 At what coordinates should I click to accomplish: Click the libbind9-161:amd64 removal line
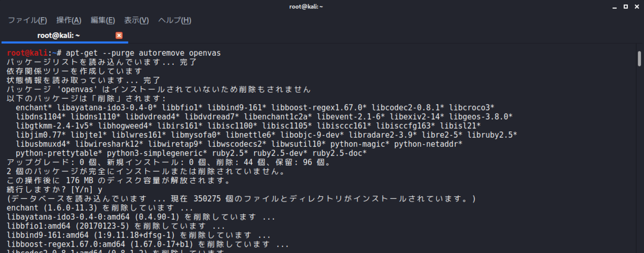click(138, 235)
